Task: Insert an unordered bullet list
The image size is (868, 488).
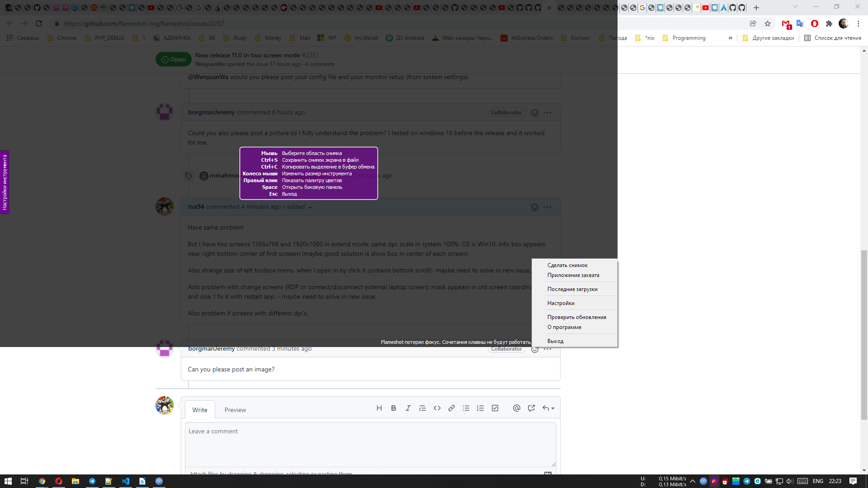Action: tap(466, 408)
